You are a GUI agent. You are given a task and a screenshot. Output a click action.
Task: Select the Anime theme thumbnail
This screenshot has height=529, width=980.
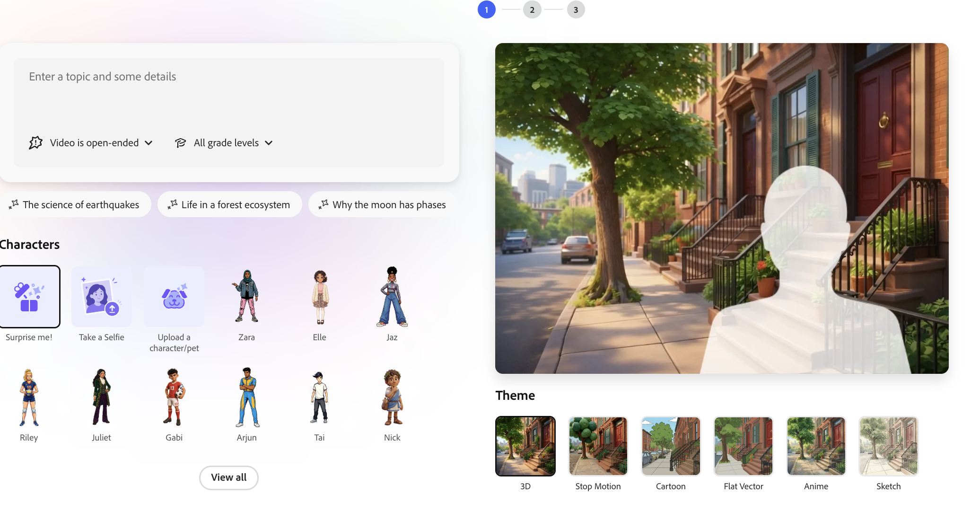[816, 446]
